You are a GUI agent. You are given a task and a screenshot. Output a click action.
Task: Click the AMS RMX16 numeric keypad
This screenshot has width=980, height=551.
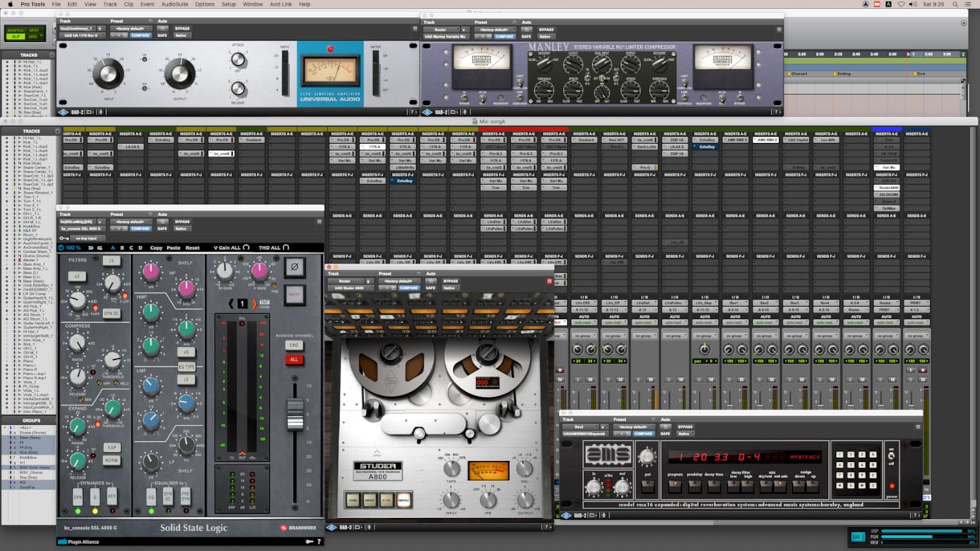(855, 470)
